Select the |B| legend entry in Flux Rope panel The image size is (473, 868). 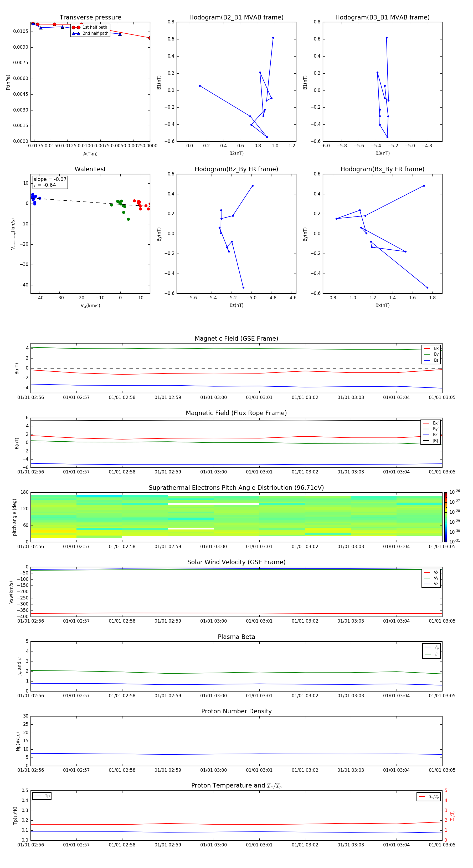[431, 441]
